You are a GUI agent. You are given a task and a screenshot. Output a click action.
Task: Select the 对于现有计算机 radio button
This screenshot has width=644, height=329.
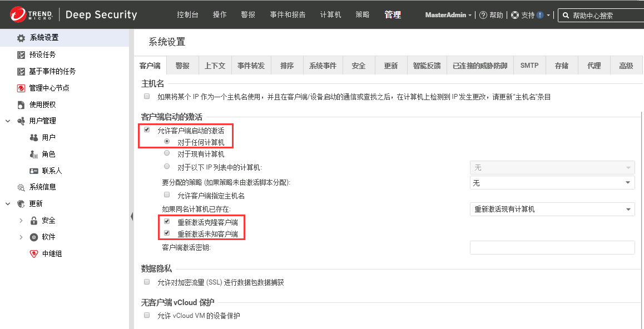pyautogui.click(x=167, y=153)
